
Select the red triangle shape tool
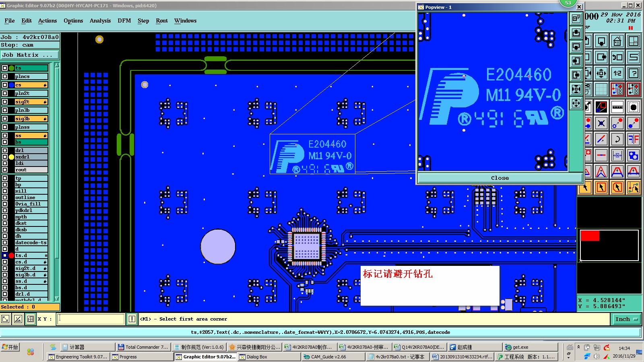(x=601, y=172)
